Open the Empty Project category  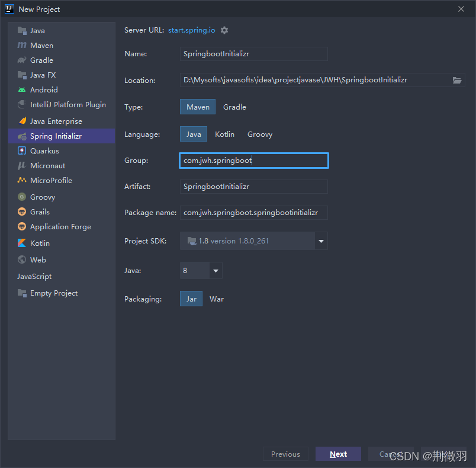pos(53,293)
